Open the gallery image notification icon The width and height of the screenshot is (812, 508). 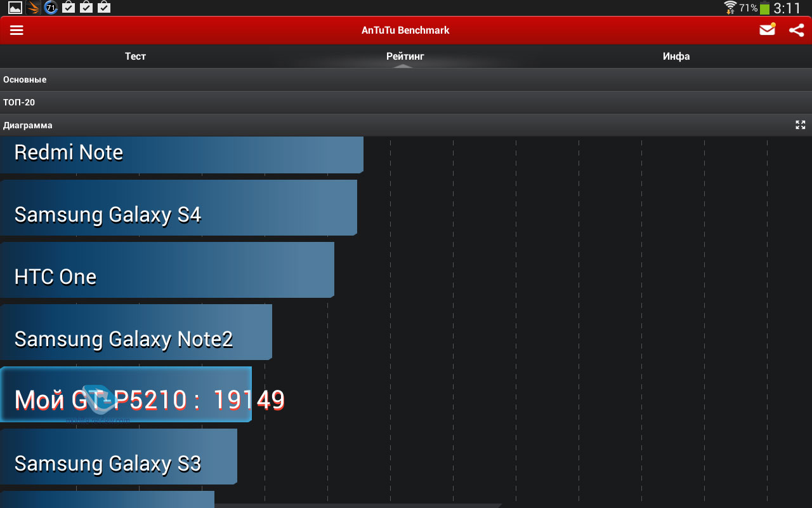(x=15, y=8)
